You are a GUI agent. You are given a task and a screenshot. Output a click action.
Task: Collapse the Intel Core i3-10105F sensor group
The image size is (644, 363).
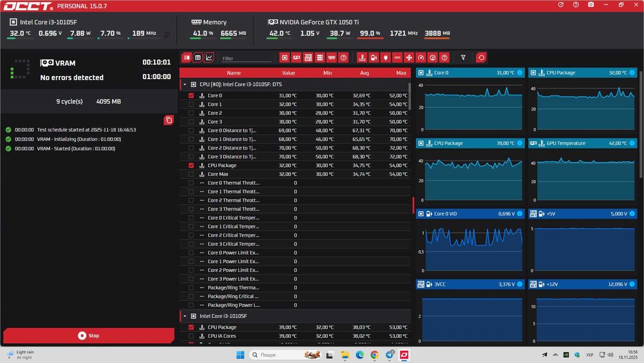tap(185, 316)
